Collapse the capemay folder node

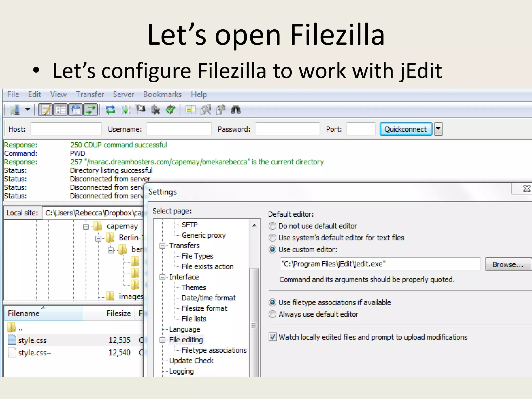coord(86,227)
